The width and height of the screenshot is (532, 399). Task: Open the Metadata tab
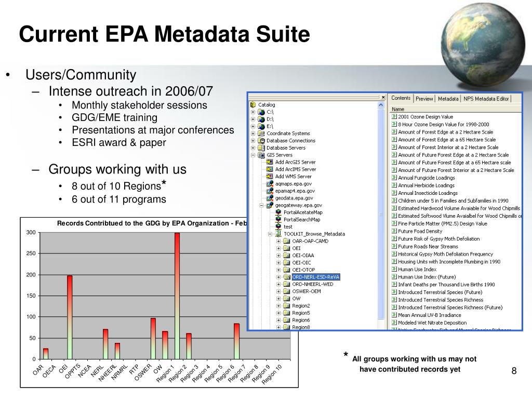(x=448, y=99)
